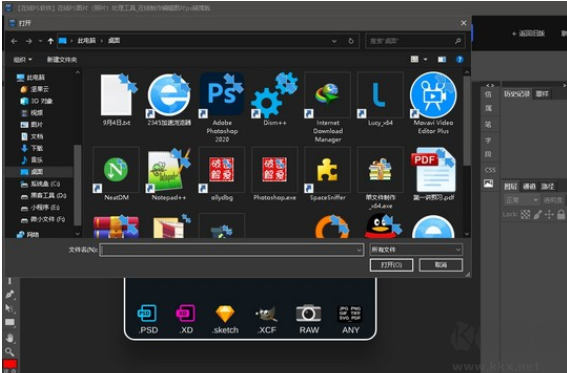Select the NeatDM shortcut icon
This screenshot has width=567, height=373.
(116, 170)
